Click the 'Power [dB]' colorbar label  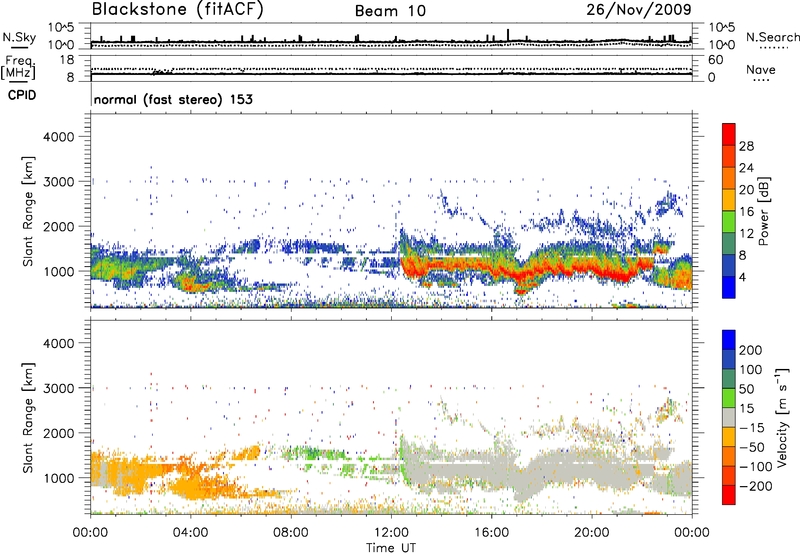764,211
